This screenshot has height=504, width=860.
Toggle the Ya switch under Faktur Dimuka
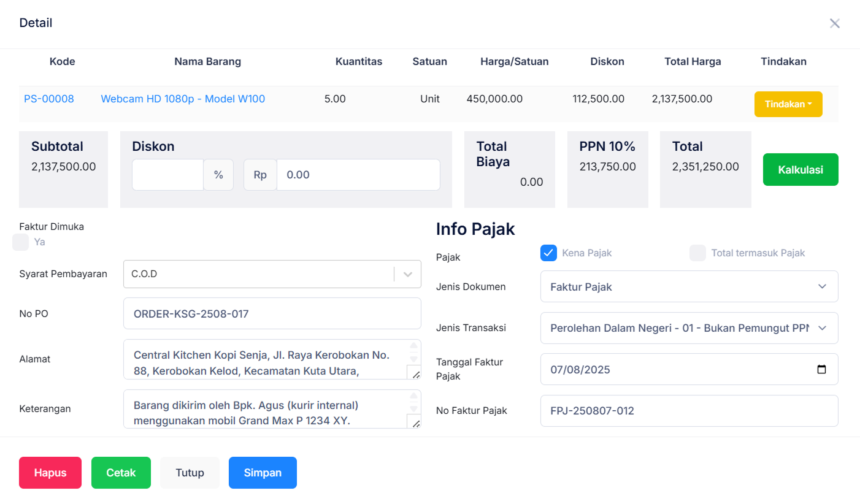20,242
